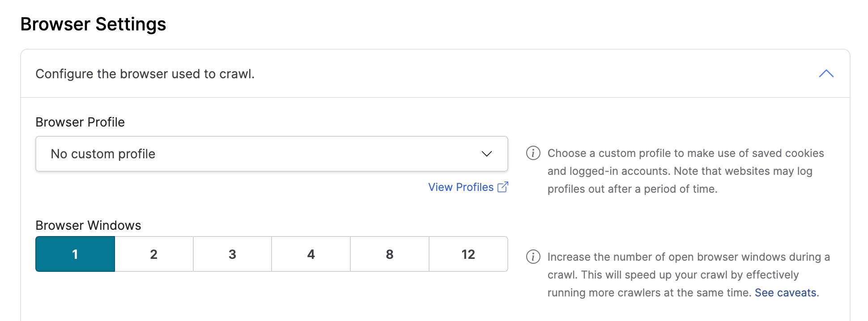The height and width of the screenshot is (321, 868).
Task: Open the See caveats link
Action: point(786,292)
